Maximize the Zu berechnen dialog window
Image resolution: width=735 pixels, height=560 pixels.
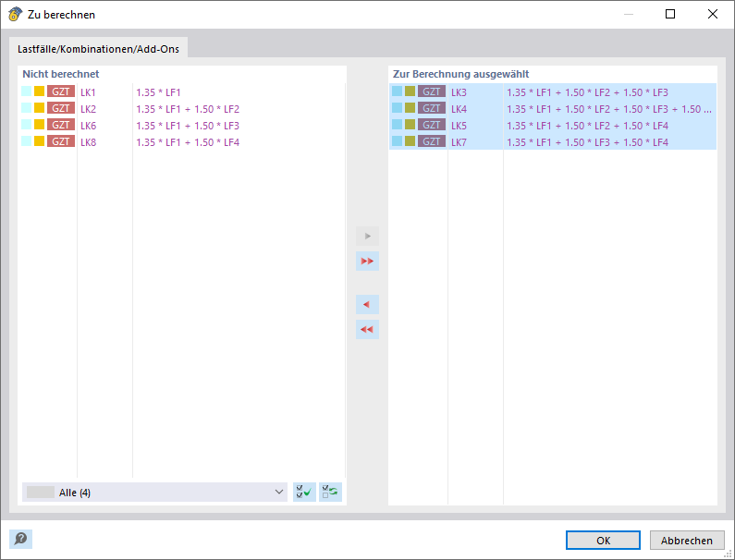click(670, 14)
